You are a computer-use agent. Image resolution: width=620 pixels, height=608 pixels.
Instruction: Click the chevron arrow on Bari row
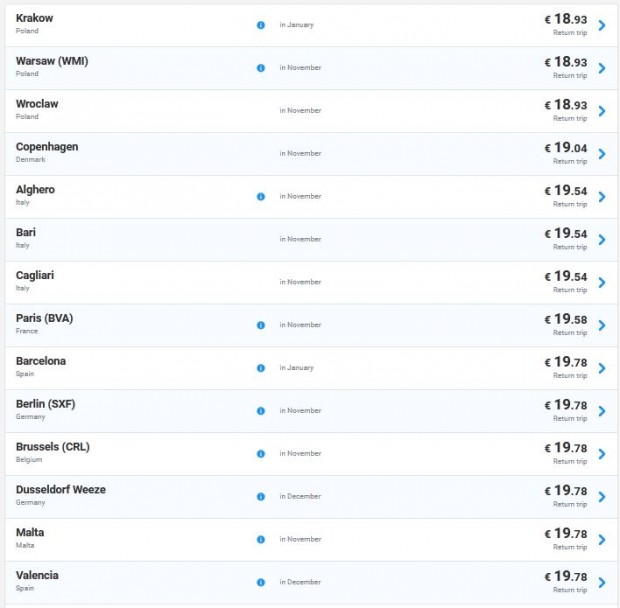(x=602, y=240)
